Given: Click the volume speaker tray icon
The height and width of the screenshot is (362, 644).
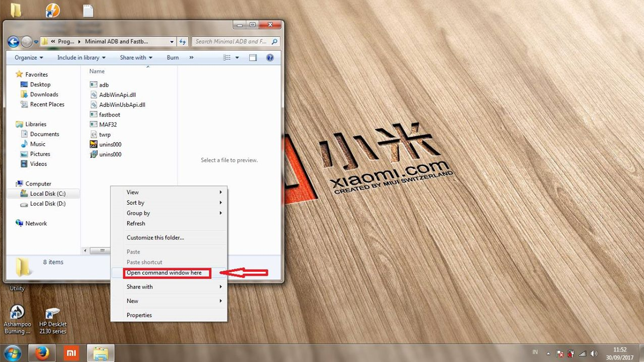Looking at the screenshot, I should (x=594, y=354).
